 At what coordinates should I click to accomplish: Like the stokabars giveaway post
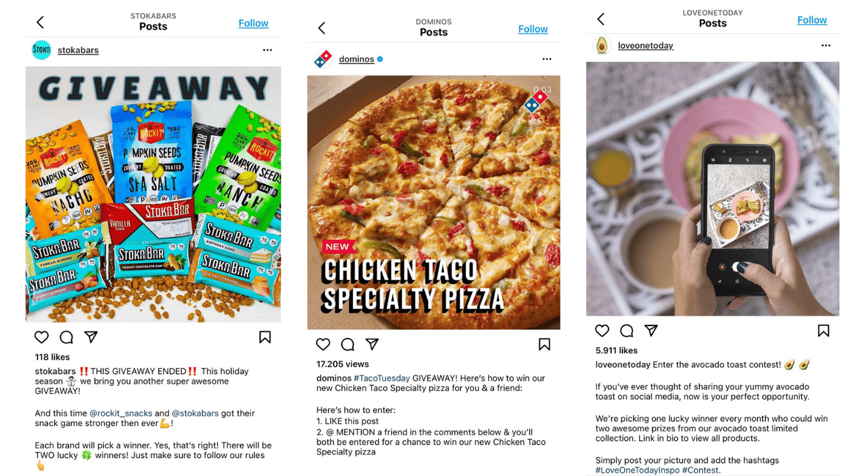point(42,337)
